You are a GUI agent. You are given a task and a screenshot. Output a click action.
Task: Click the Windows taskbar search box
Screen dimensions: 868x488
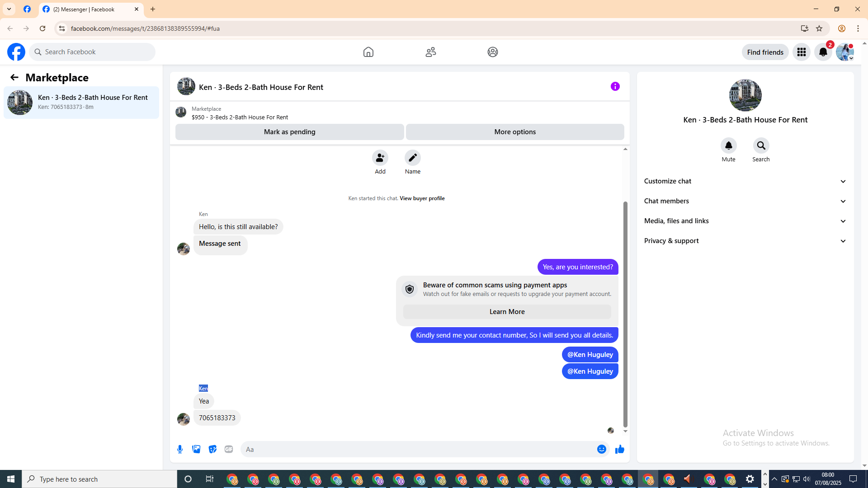(x=99, y=479)
